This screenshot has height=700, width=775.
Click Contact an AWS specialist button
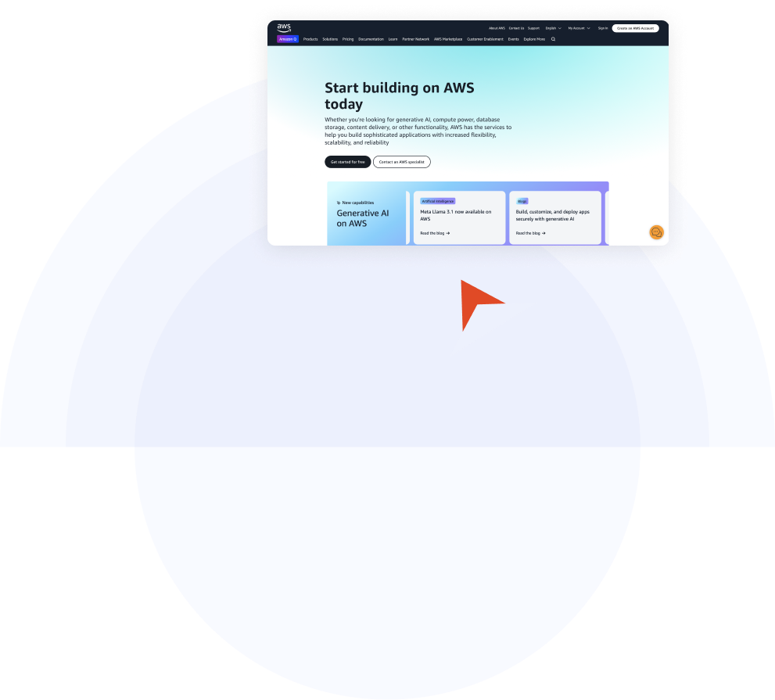(x=401, y=162)
